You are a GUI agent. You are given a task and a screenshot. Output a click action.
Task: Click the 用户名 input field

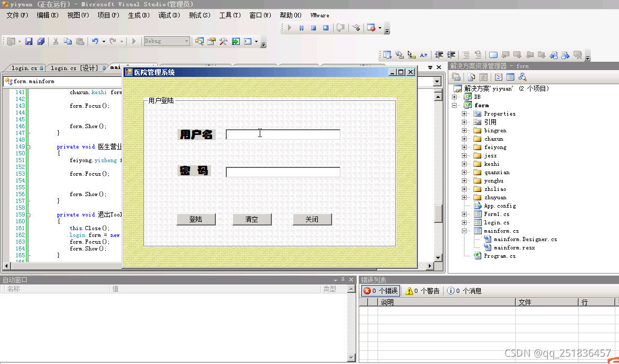pos(283,134)
